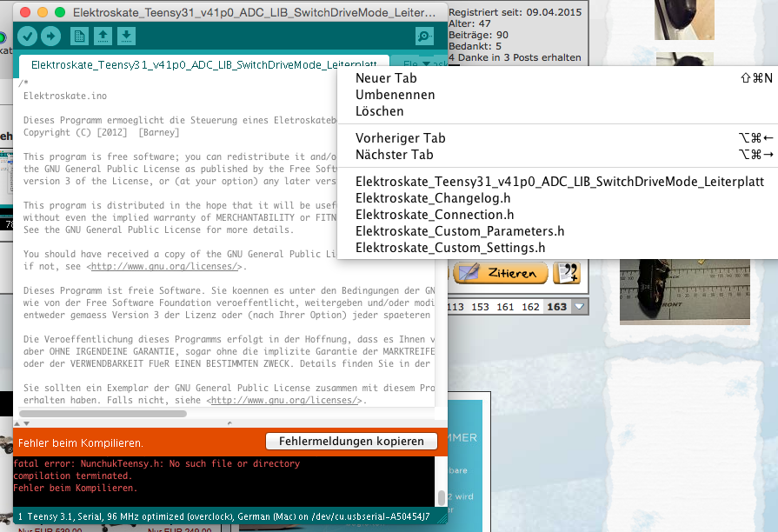Image resolution: width=778 pixels, height=532 pixels.
Task: Open the tab menu triangle in the tab bar
Action: (426, 63)
